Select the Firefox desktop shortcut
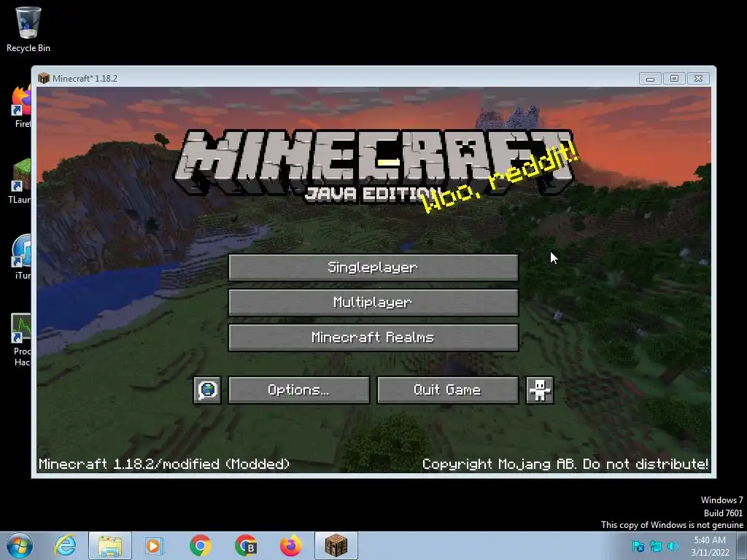 (x=21, y=106)
